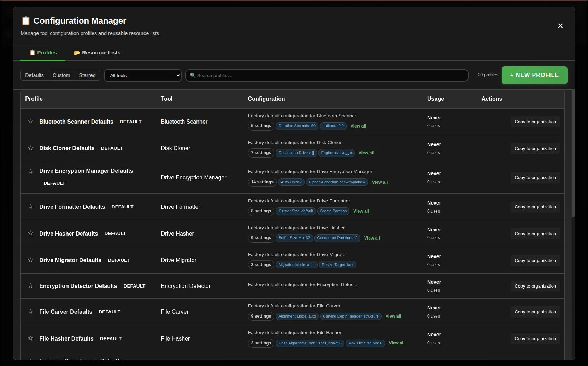This screenshot has width=588, height=366.
Task: Click the 'Latitude: 0.0' tag
Action: 333,126
